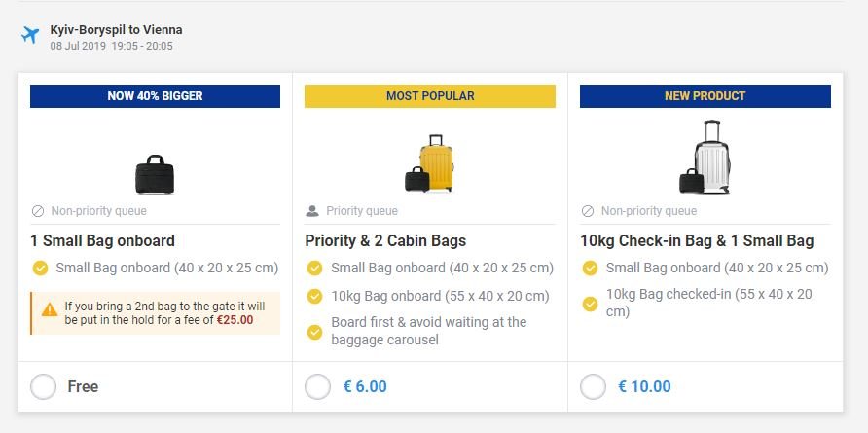This screenshot has height=433, width=868.
Task: Click the Kyiv-Boryspil to Vienna route title
Action: (x=116, y=30)
